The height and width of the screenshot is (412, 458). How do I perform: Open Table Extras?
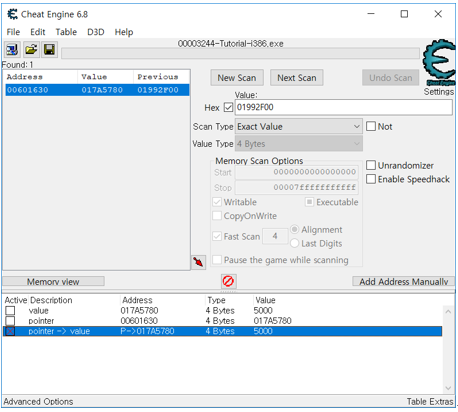[x=430, y=401]
